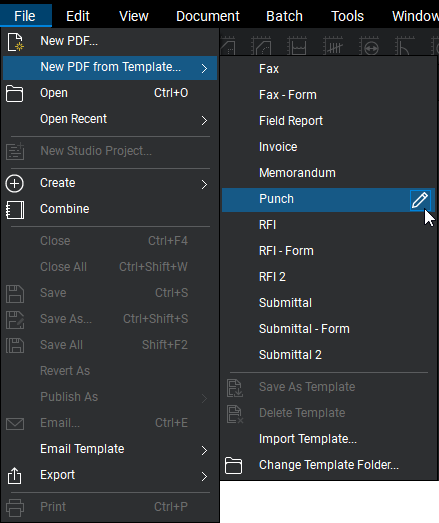Click the Change Template Folder icon
Image resolution: width=439 pixels, height=523 pixels.
tap(234, 465)
